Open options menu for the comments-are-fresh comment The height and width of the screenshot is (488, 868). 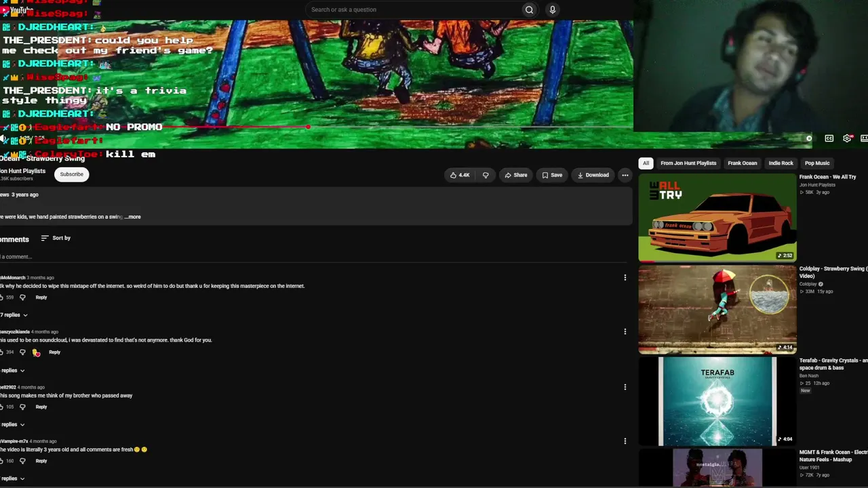coord(625,441)
